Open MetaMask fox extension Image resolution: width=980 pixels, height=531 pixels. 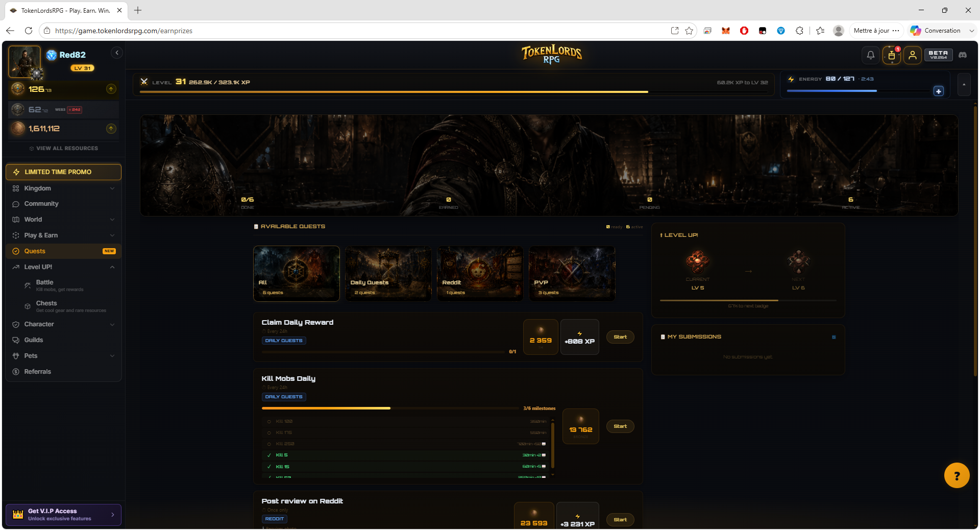(726, 31)
